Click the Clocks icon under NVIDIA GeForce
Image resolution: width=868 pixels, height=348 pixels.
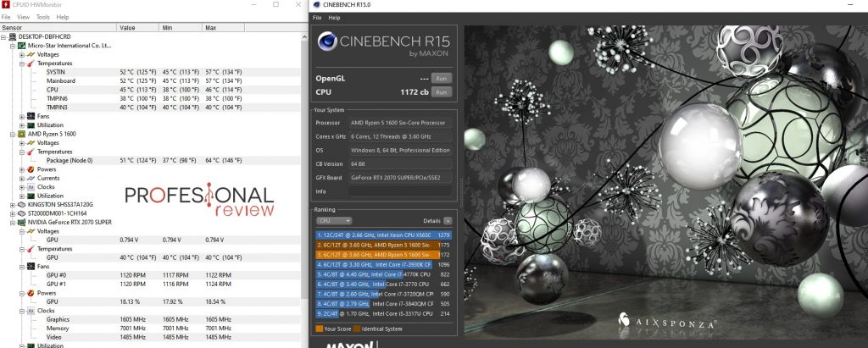tap(31, 311)
